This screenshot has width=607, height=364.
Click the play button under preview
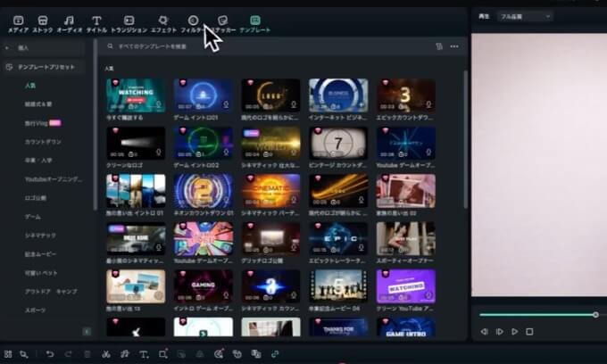tap(514, 331)
